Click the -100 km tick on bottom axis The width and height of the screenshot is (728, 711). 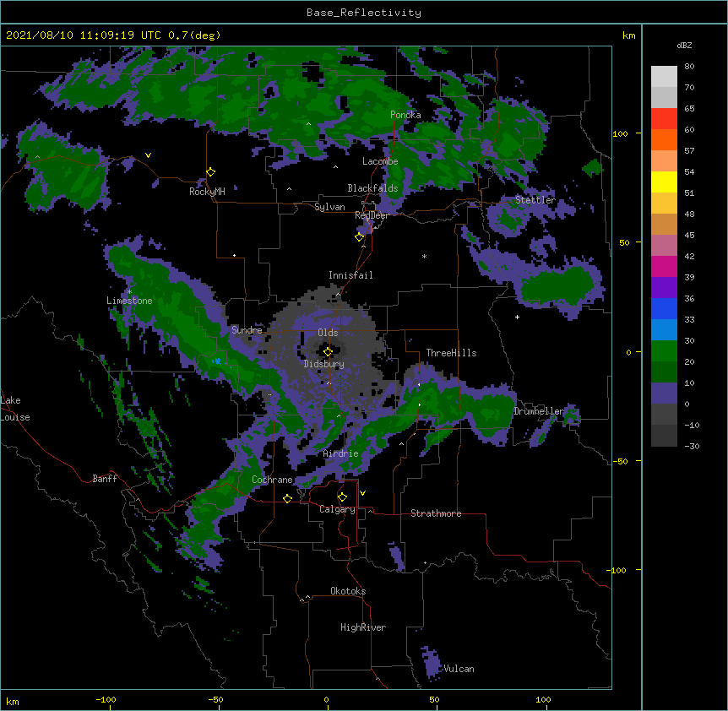coord(106,699)
